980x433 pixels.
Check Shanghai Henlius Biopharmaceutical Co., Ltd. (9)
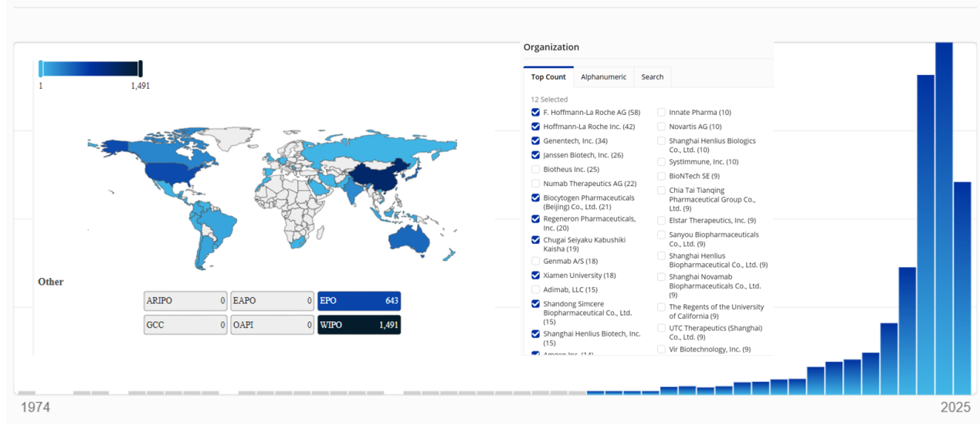click(x=662, y=256)
